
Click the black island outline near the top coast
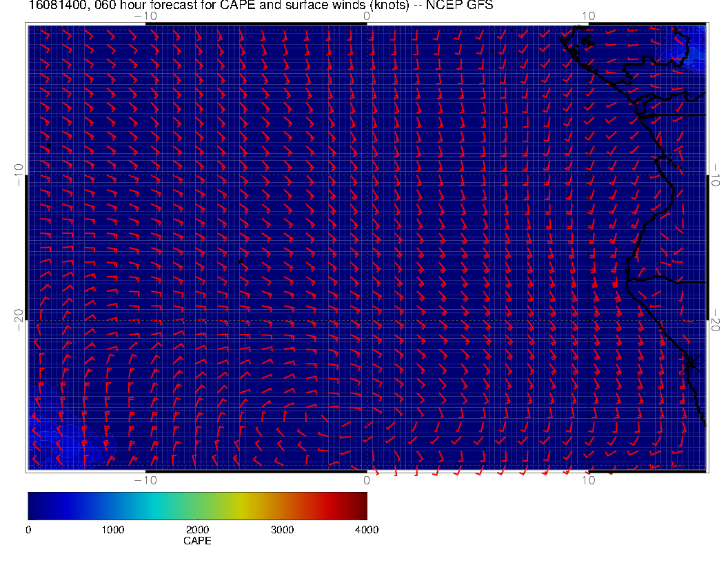[x=587, y=42]
